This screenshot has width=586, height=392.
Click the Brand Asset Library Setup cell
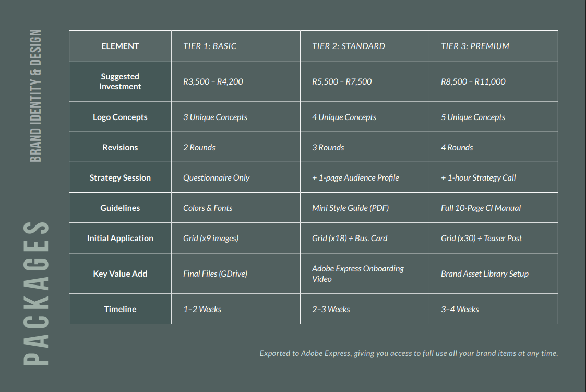[x=485, y=274]
